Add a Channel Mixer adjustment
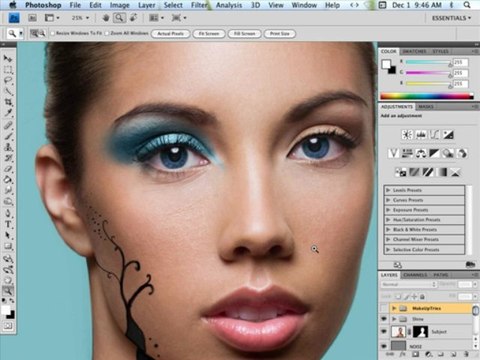Screen dimensions: 480x360 point(462,153)
